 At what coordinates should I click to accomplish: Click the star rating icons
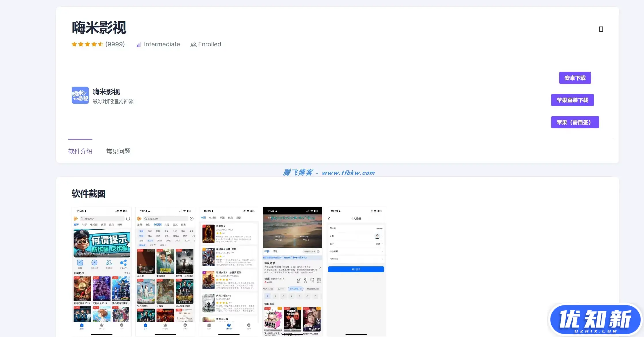point(87,44)
